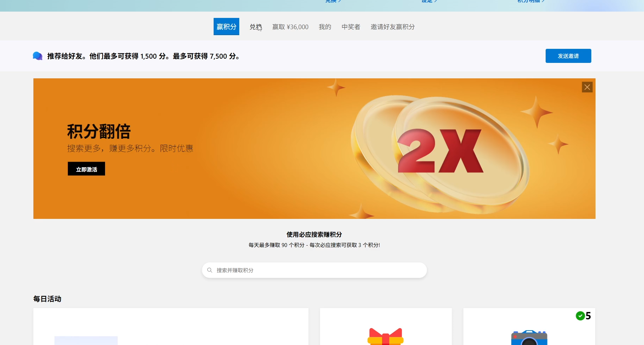Select the active 赢积分 tab
This screenshot has width=644, height=345.
coord(226,26)
